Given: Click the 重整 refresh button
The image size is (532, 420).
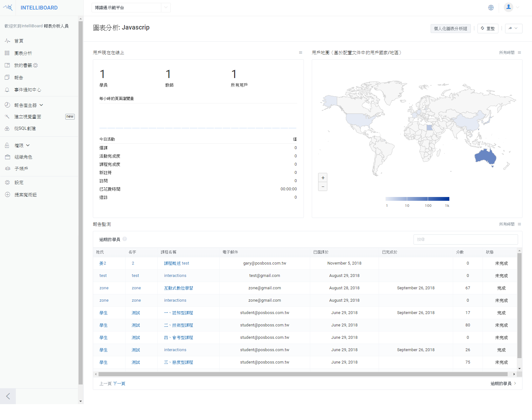Looking at the screenshot, I should pyautogui.click(x=488, y=29).
